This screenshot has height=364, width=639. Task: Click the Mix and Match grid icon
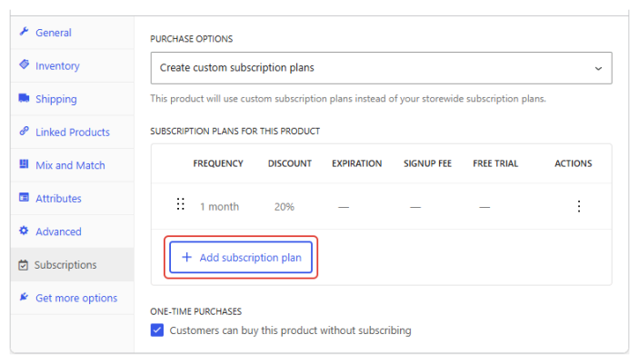pyautogui.click(x=24, y=164)
